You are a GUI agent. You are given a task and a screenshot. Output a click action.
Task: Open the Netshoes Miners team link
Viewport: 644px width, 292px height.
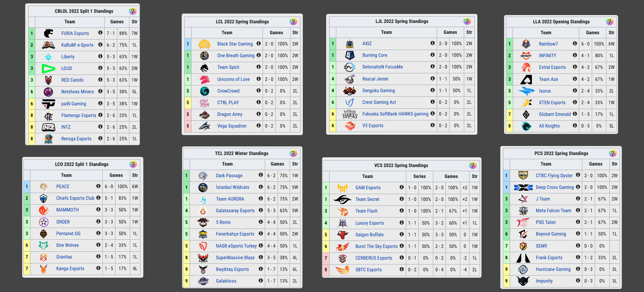point(77,92)
